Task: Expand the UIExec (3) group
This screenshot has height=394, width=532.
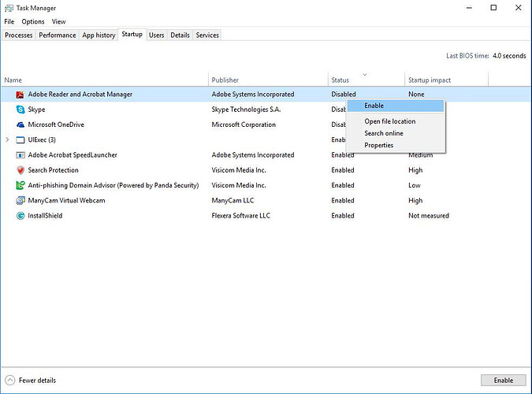Action: pyautogui.click(x=7, y=139)
